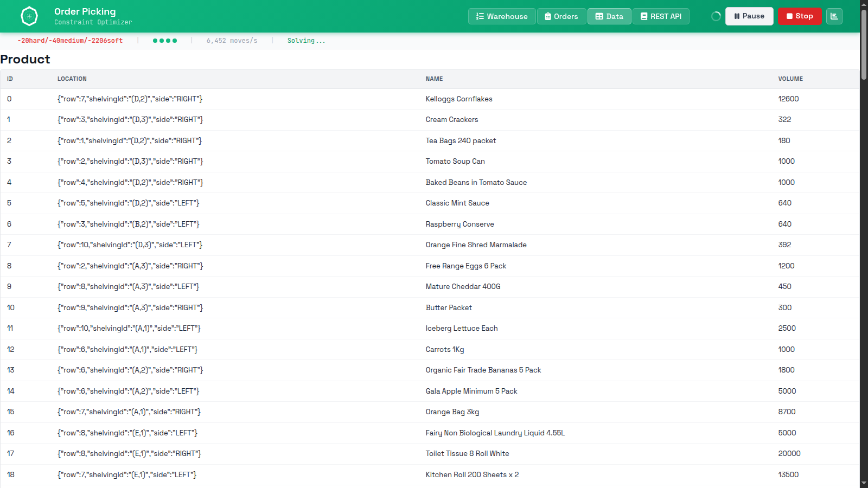Select the Data tab
Viewport: 868px width, 488px height.
(x=609, y=16)
